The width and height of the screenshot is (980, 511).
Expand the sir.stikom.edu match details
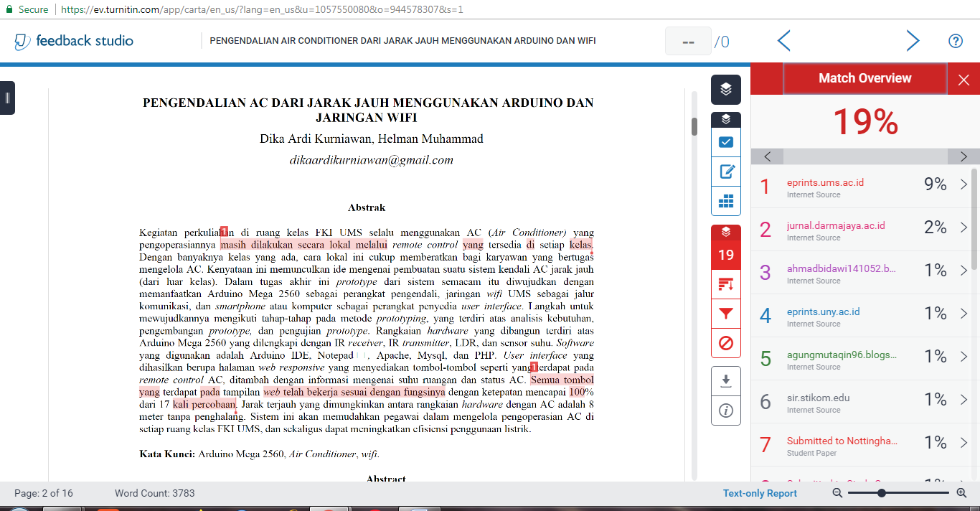click(x=963, y=400)
